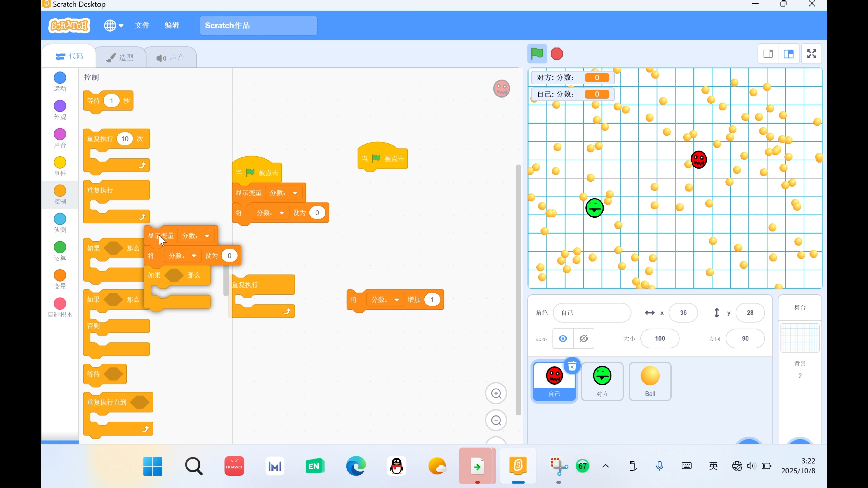Click the green flag to start the project
Image resolution: width=868 pixels, height=488 pixels.
[537, 54]
